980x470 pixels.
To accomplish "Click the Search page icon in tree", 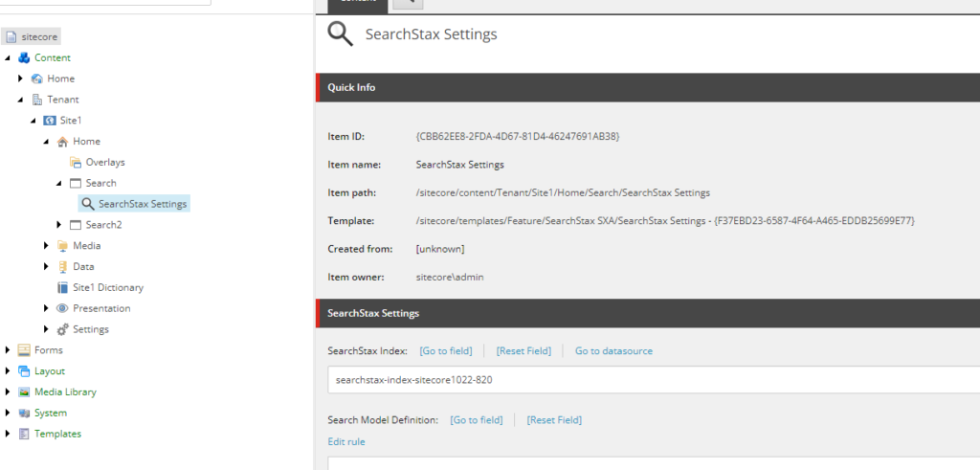I will [76, 183].
